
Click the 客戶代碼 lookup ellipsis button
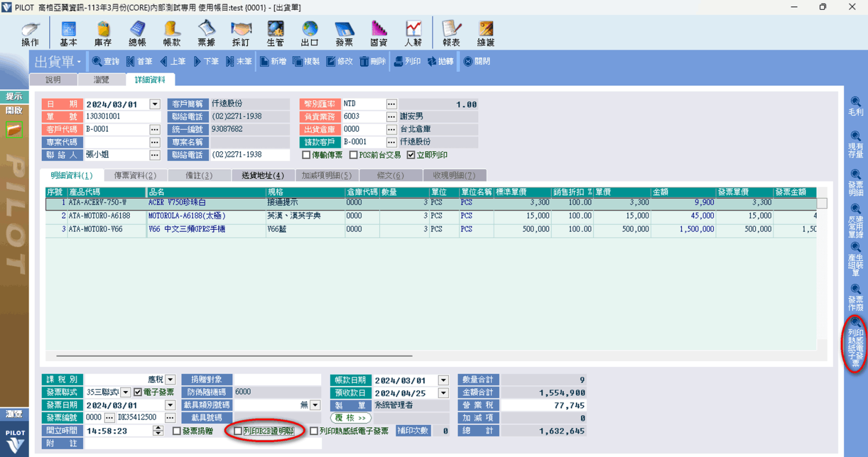tap(155, 129)
